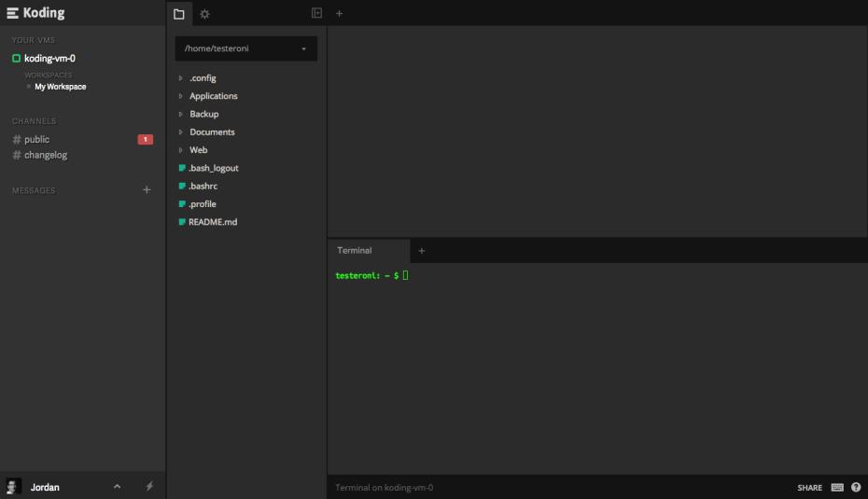Click the hash icon beside changelog
The image size is (868, 499).
17,155
